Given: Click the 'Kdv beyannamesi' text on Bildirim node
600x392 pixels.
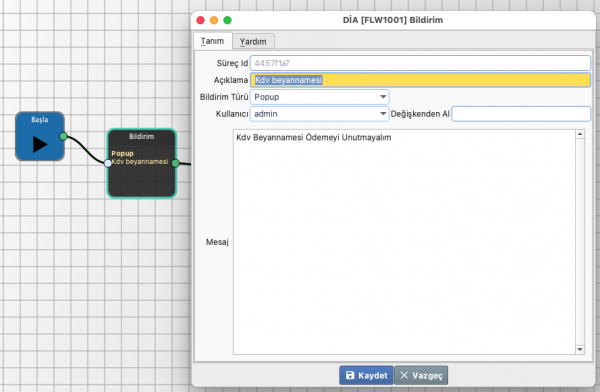Looking at the screenshot, I should (x=140, y=162).
